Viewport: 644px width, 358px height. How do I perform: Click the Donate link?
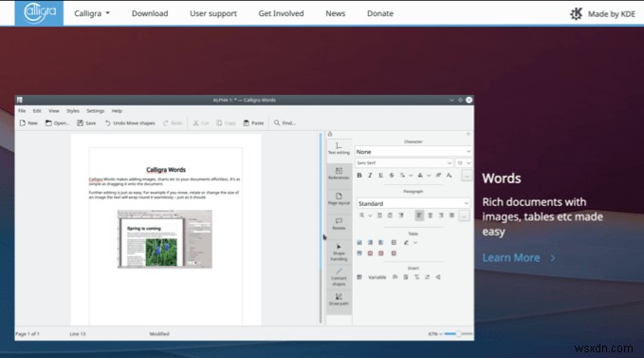[x=380, y=13]
